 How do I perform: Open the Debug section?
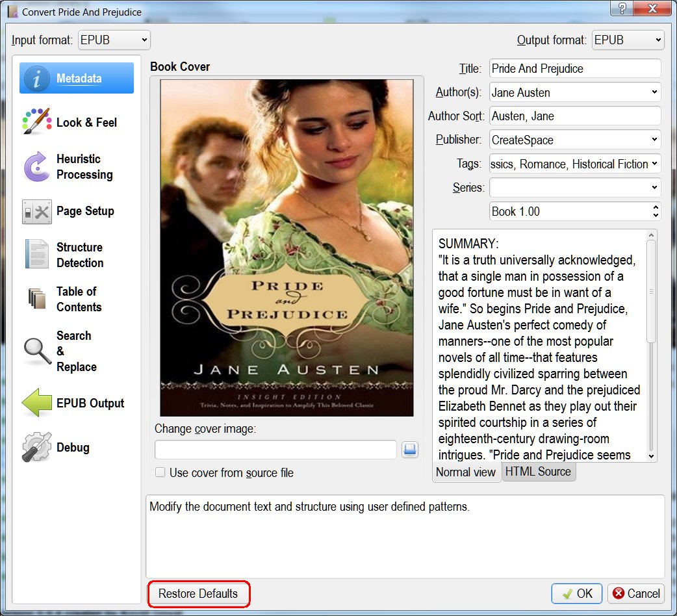pos(77,447)
